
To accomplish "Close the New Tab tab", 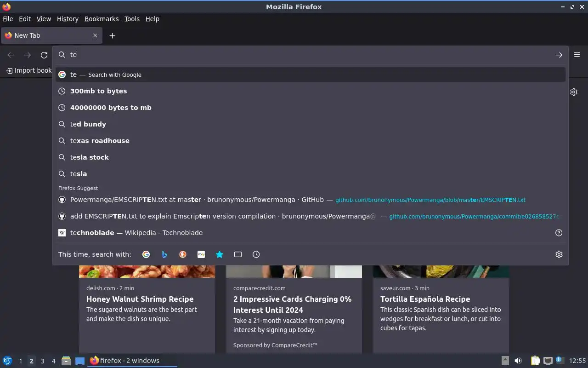I will tap(95, 35).
